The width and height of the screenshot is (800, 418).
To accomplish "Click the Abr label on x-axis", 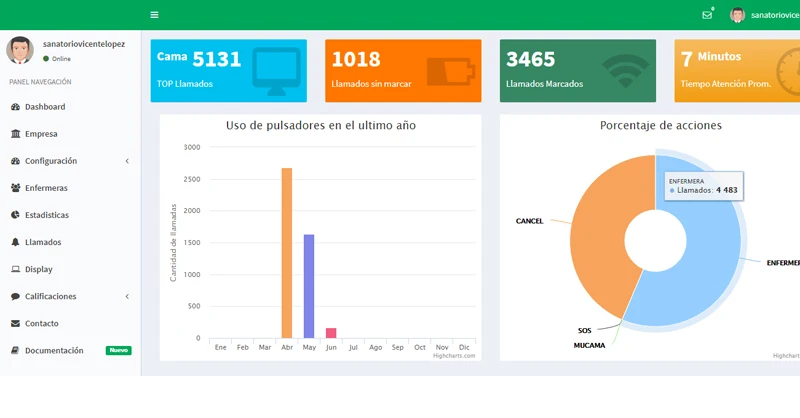I will click(x=287, y=347).
